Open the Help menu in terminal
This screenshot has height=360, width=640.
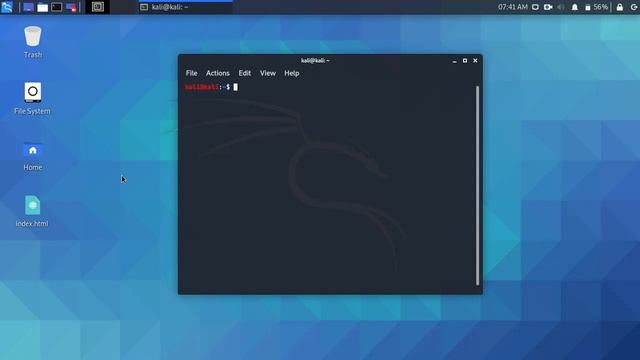(x=292, y=73)
